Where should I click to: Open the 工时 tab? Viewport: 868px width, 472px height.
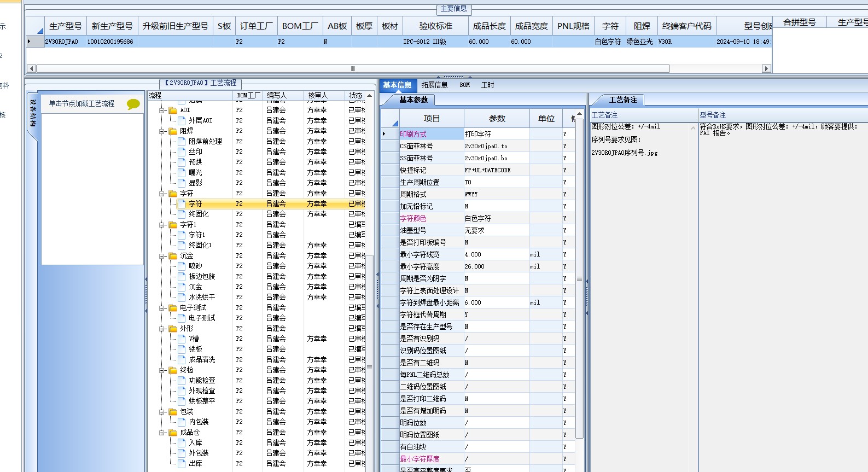click(x=487, y=85)
